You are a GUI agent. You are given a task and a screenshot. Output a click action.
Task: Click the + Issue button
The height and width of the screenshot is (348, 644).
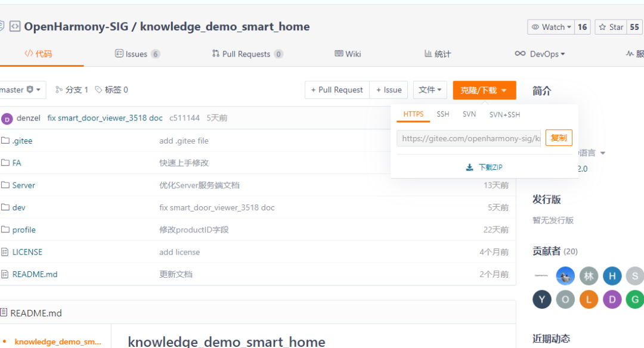click(x=389, y=90)
